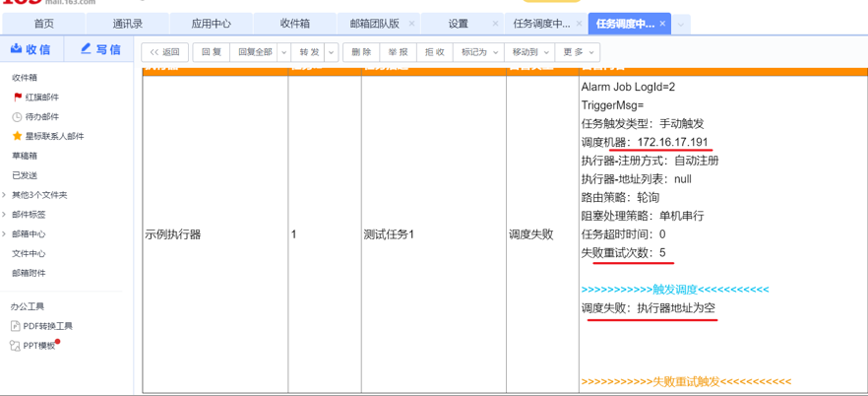Click the 返回 back button
This screenshot has width=868, height=396.
(165, 52)
